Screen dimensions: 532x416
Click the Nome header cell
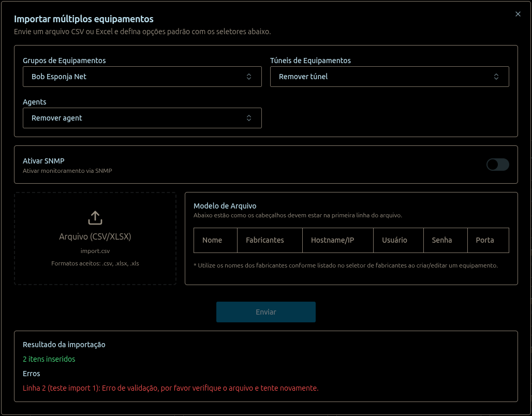pos(212,240)
